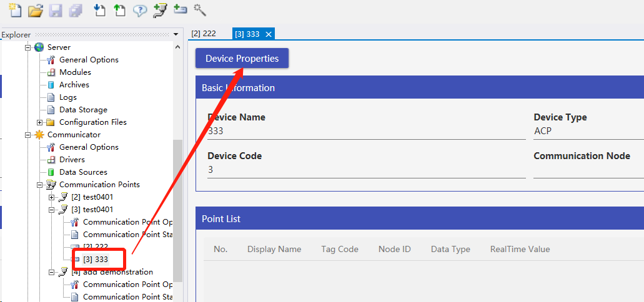Click the Modules grid icon

(51, 72)
